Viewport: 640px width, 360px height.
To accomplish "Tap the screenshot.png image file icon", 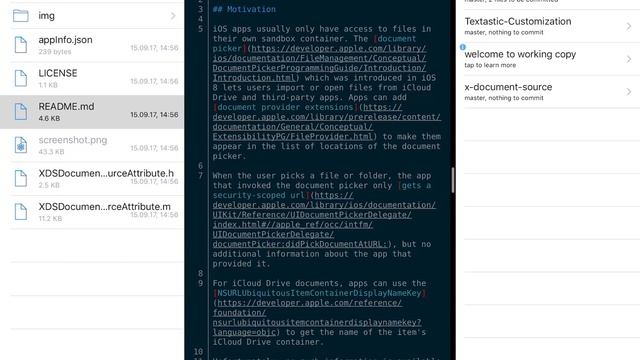I will [21, 145].
